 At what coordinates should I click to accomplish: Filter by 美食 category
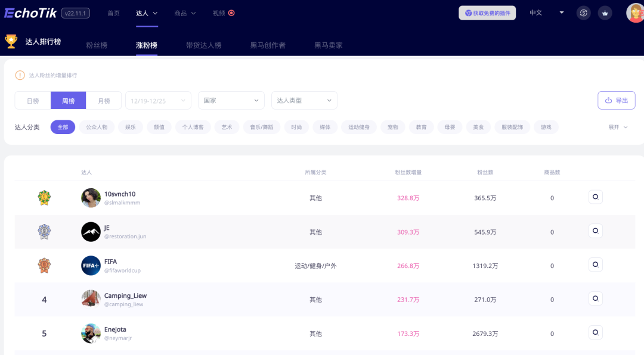[x=478, y=127]
